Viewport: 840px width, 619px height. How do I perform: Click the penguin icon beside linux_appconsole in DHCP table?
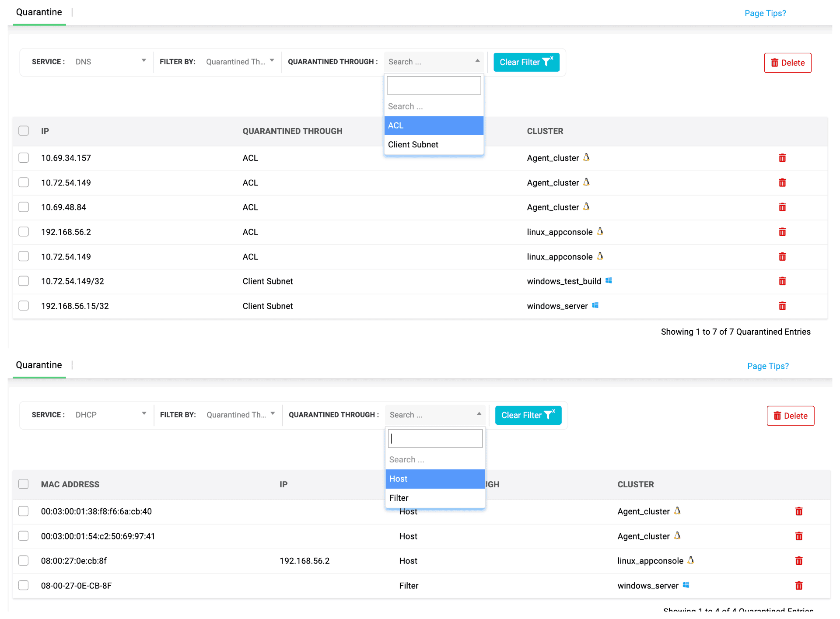click(x=690, y=560)
